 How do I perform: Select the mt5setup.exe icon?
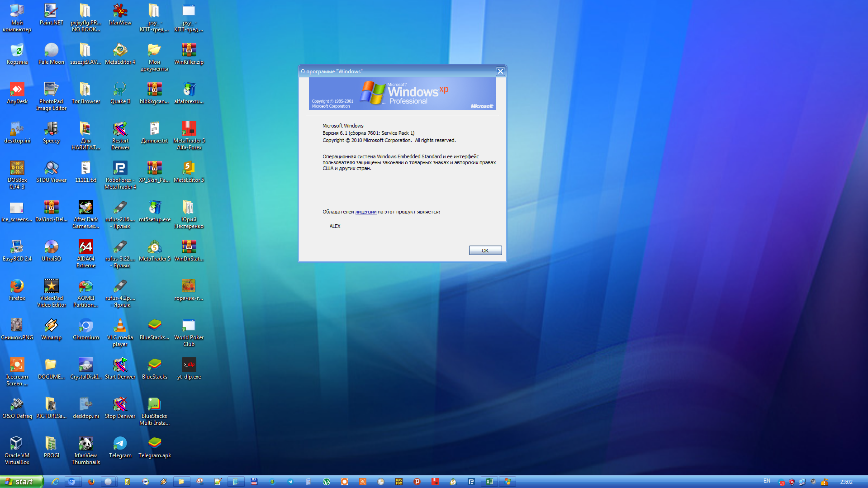[x=154, y=212]
